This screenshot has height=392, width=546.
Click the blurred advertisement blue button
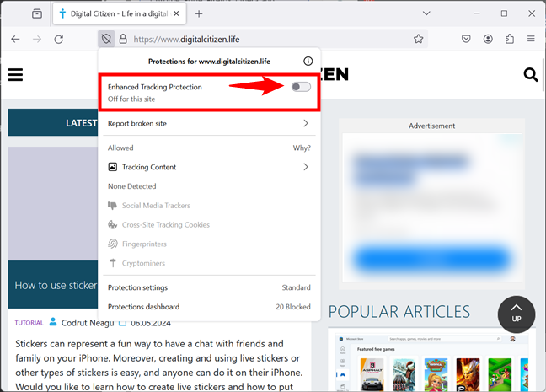pos(431,260)
